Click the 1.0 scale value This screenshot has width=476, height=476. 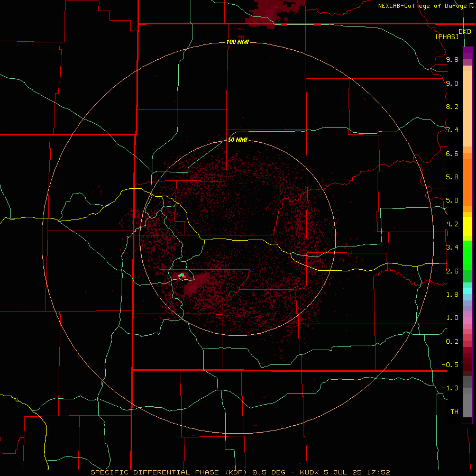[x=452, y=318]
